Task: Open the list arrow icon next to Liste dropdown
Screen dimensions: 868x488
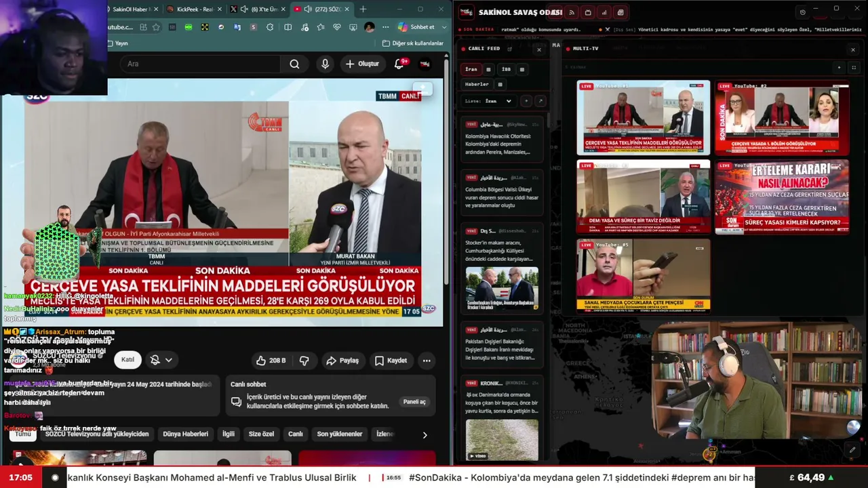Action: coord(540,101)
